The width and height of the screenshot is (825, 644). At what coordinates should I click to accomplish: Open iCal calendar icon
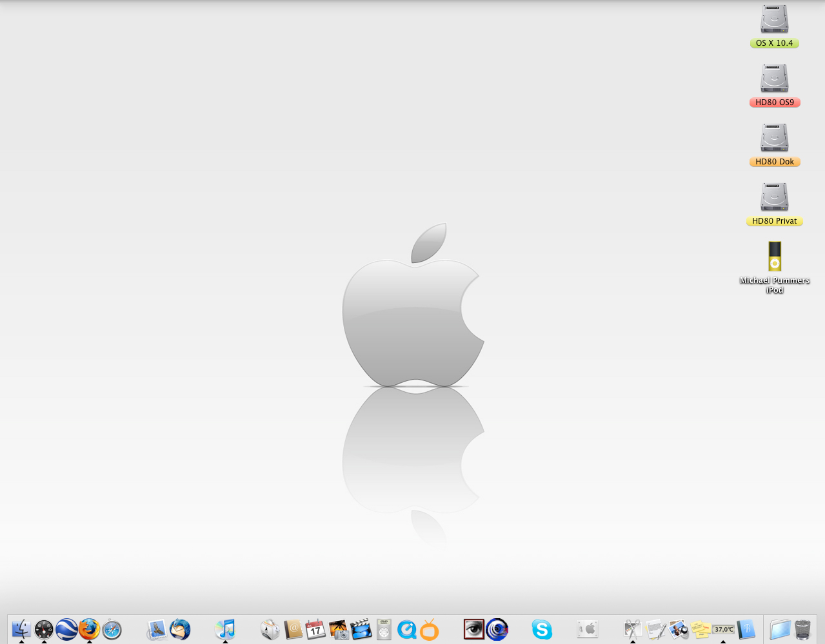[x=315, y=629]
